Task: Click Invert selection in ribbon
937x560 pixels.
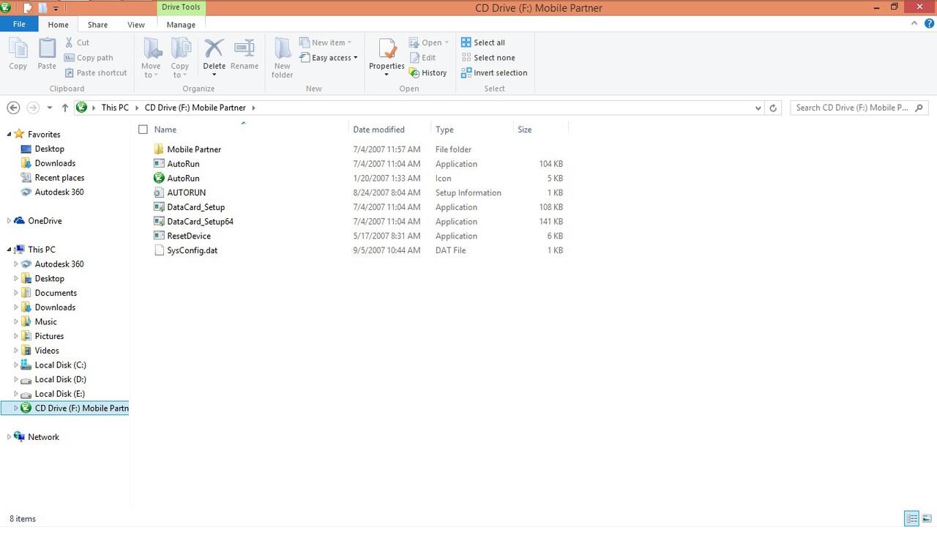Action: (494, 72)
